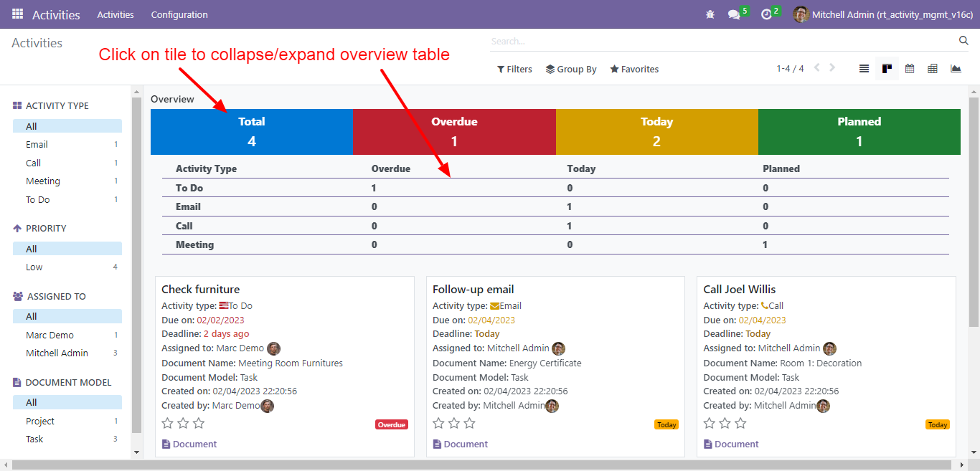Click third star on Check furniture card
This screenshot has height=471, width=980.
199,423
